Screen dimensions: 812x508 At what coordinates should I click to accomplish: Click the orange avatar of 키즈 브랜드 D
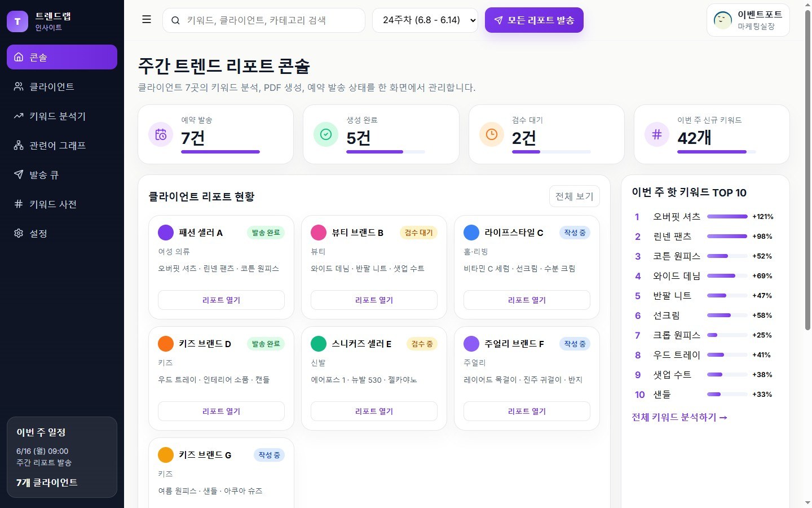click(x=166, y=344)
